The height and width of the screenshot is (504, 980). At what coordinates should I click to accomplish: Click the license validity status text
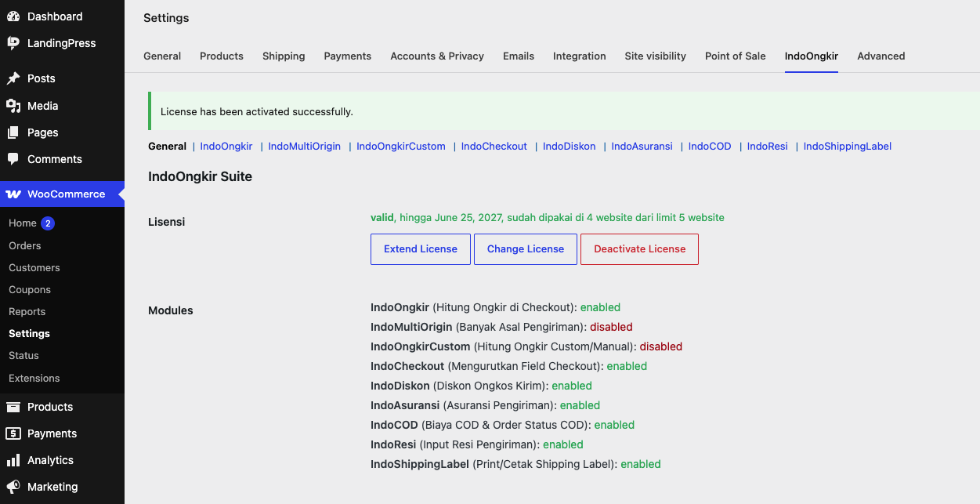548,217
